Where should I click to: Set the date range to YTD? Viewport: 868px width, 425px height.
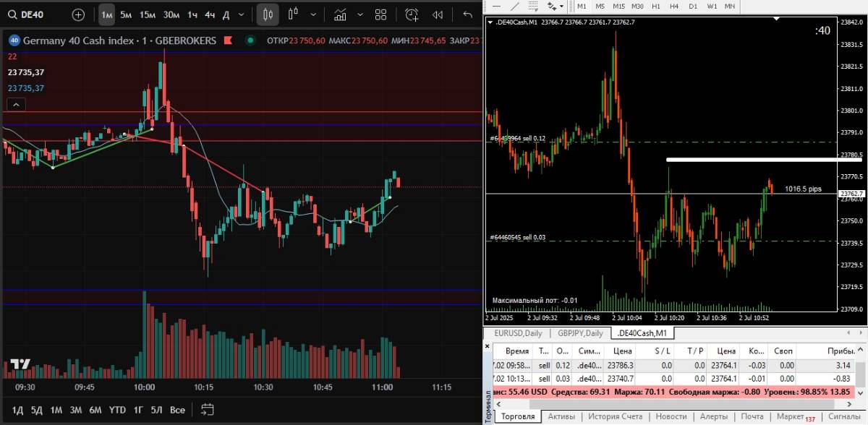[117, 410]
